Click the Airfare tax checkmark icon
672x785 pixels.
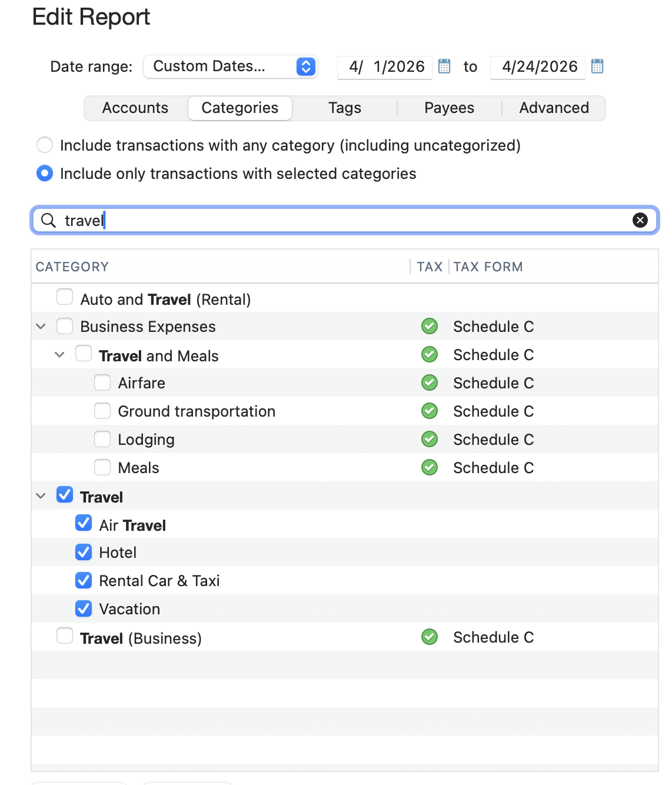point(430,383)
